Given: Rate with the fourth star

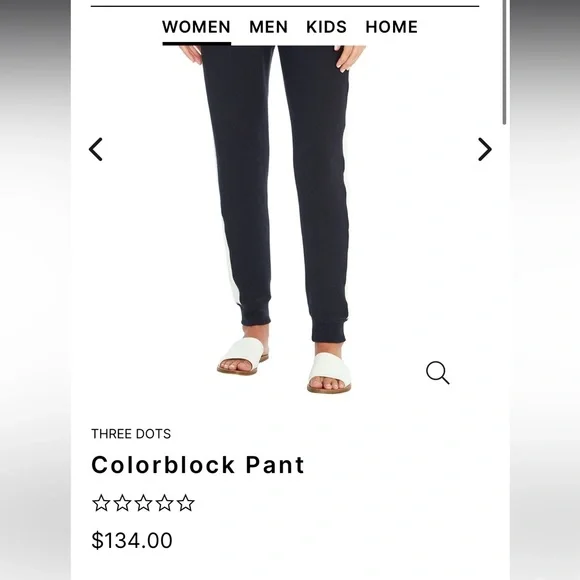Looking at the screenshot, I should [164, 503].
